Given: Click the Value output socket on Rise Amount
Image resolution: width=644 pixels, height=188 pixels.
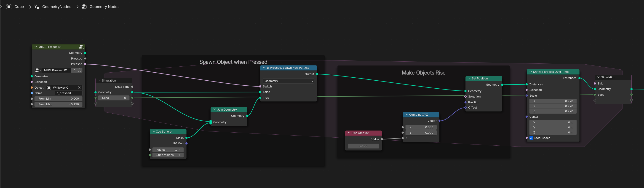Looking at the screenshot, I should click(x=382, y=139).
